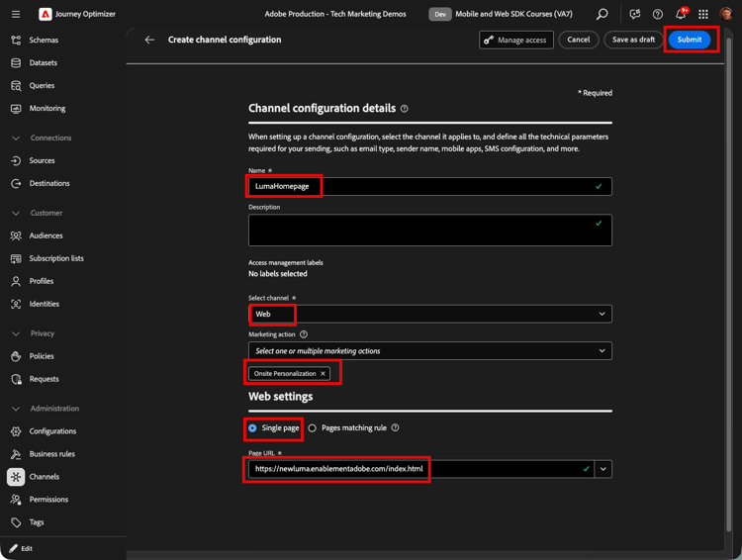Viewport: 742px width, 560px height.
Task: Collapse the Customer section
Action: click(x=16, y=213)
